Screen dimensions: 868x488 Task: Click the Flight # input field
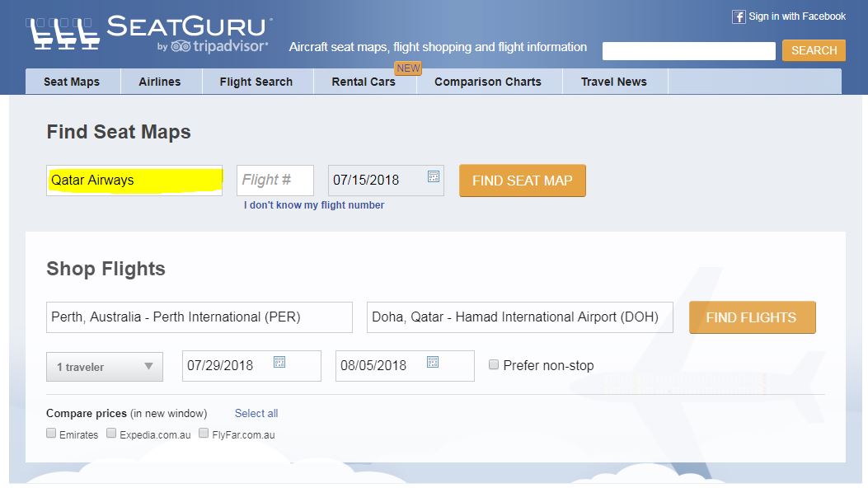click(275, 181)
